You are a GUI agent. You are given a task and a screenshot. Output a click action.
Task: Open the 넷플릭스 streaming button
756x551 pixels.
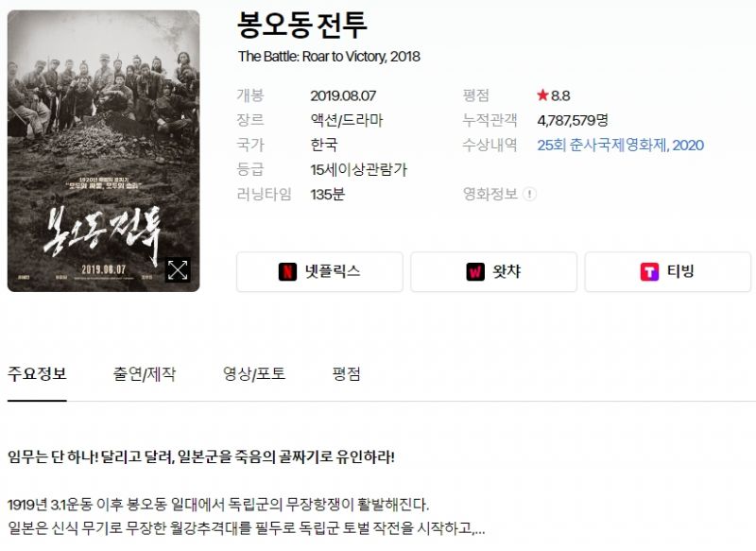click(319, 272)
